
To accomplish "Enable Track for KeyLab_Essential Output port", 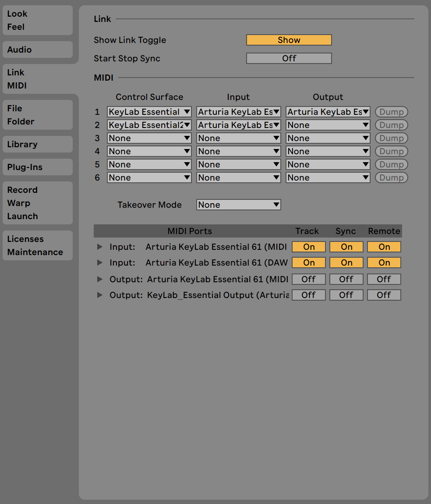I will [x=309, y=295].
